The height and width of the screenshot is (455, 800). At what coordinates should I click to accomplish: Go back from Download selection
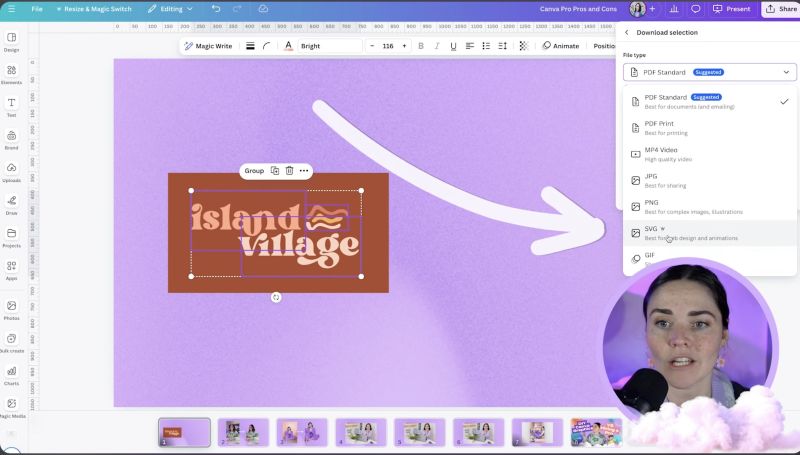click(627, 32)
